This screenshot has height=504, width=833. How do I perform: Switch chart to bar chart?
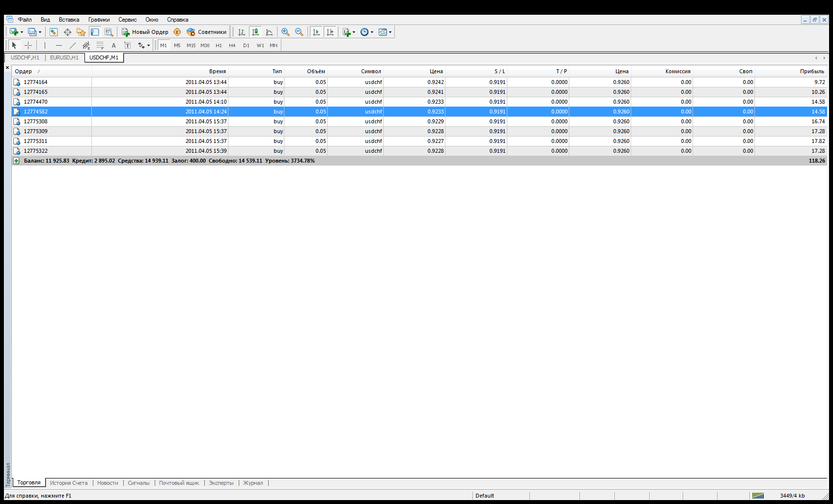coord(241,32)
